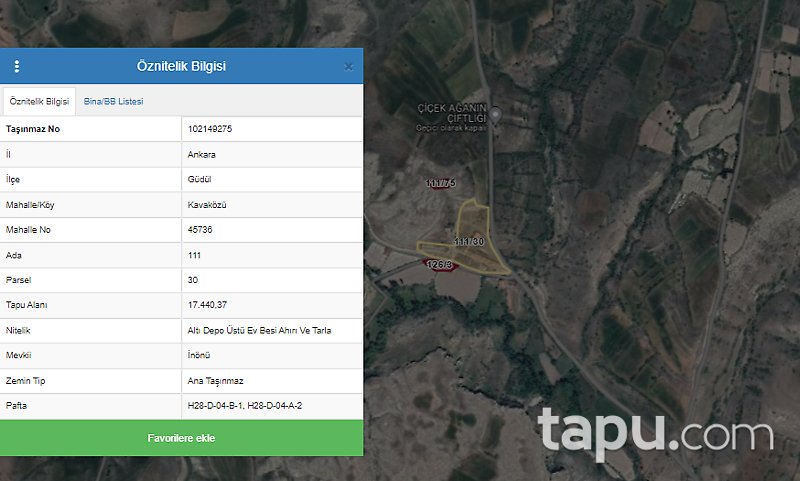Click Pafta value H28-D-04-B-1
Image resolution: width=800 pixels, height=481 pixels.
(244, 406)
